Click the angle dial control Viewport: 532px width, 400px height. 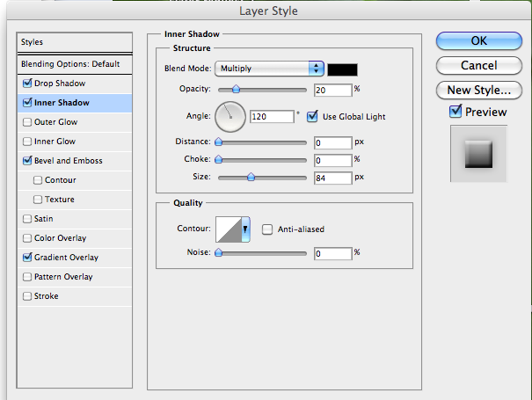[231, 113]
